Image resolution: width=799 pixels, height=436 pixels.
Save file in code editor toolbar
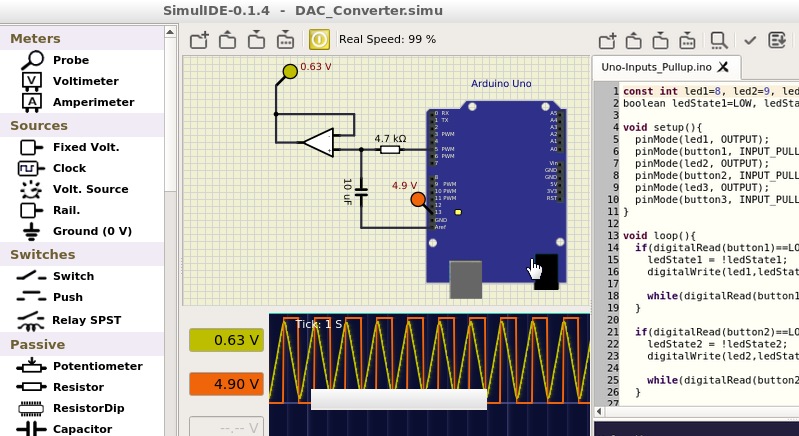pos(660,40)
